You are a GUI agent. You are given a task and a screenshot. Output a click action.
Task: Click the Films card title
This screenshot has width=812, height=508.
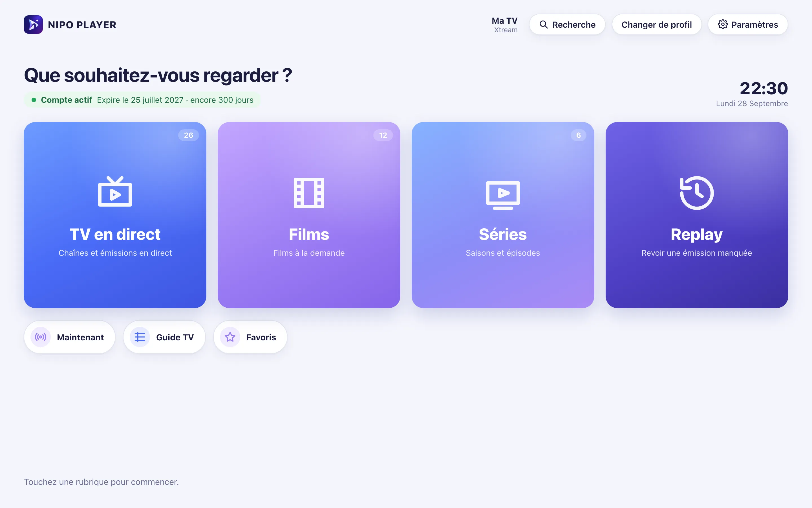tap(309, 234)
